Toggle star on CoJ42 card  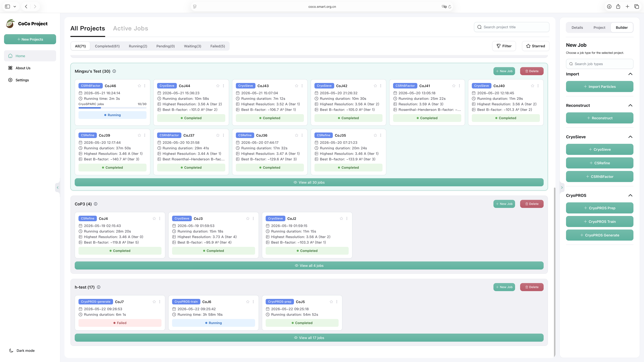pos(375,86)
